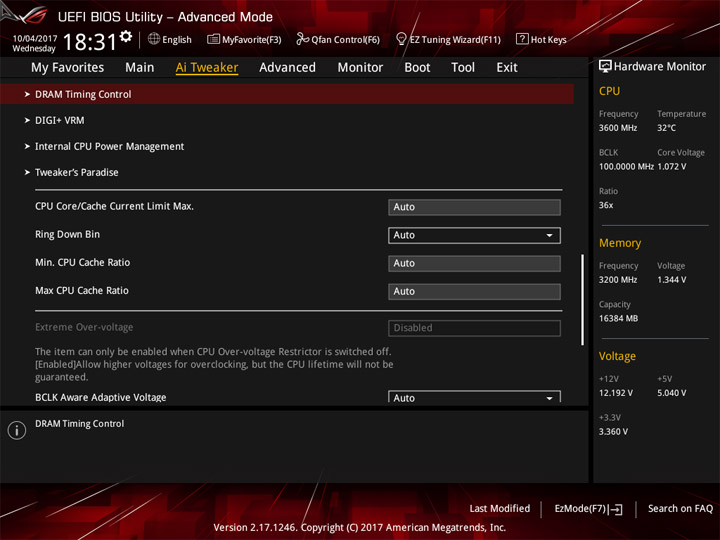Open BCLK Aware Adaptive Voltage dropdown
The image size is (720, 540).
coord(474,397)
